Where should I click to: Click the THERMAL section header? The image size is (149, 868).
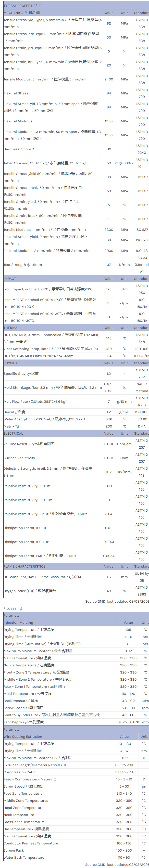point(12,328)
